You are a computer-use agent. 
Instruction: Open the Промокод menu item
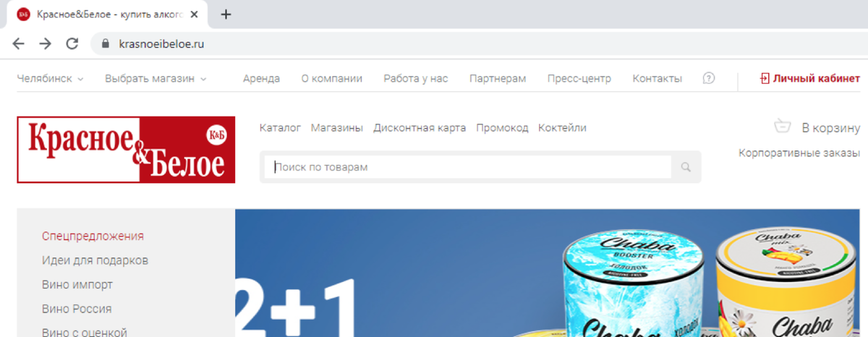click(x=502, y=128)
